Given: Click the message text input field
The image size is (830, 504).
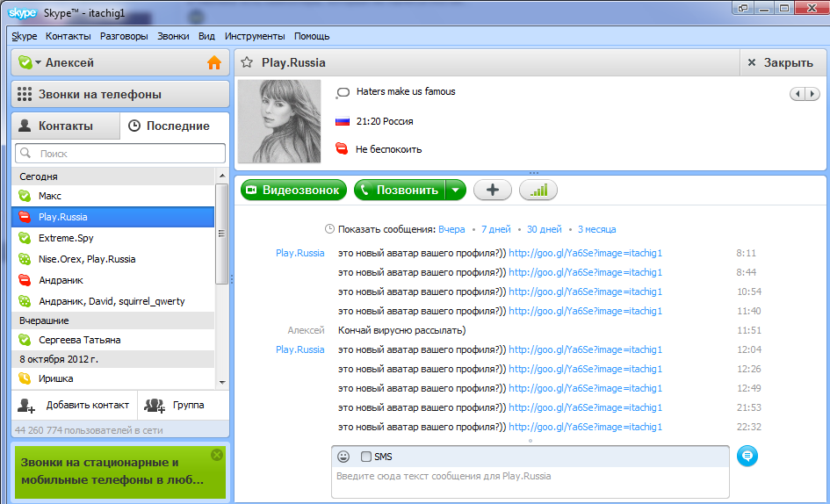Looking at the screenshot, I should [x=530, y=482].
